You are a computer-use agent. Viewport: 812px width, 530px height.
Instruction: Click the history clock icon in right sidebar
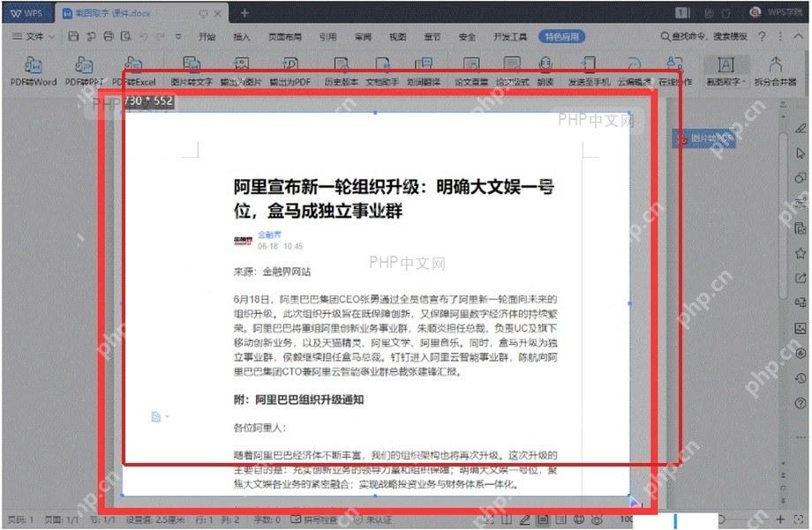pos(801,378)
